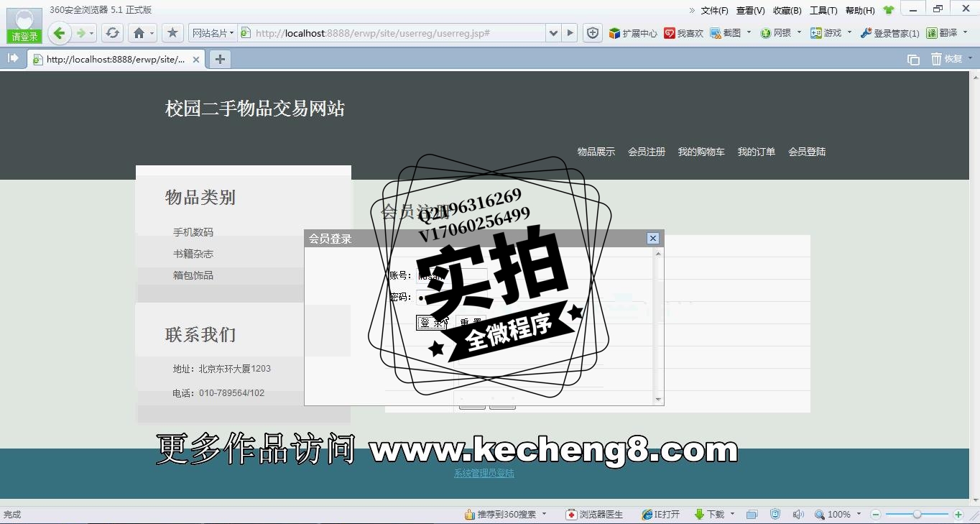Click the shield plus security icon
Screen dimensions: 980x524
592,33
